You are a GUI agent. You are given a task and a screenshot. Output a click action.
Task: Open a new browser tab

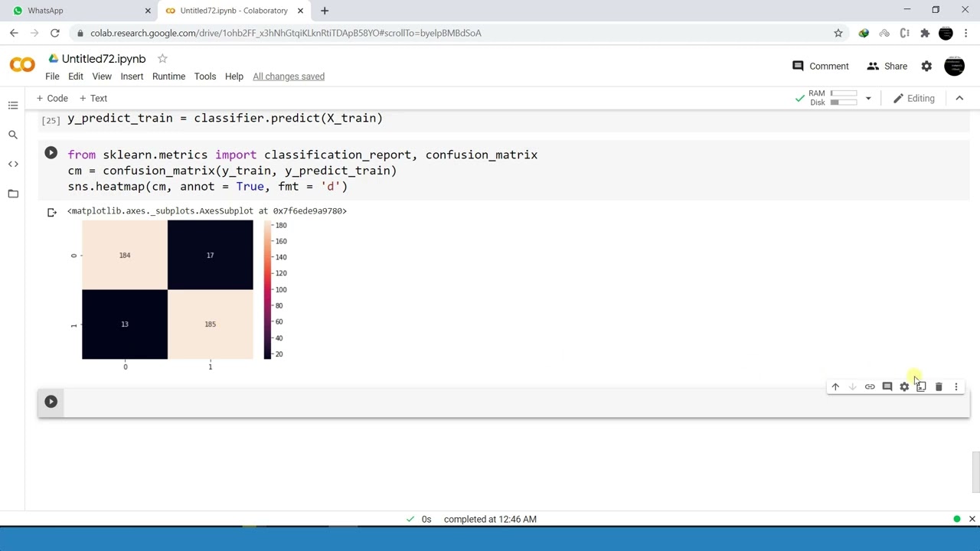pos(325,11)
